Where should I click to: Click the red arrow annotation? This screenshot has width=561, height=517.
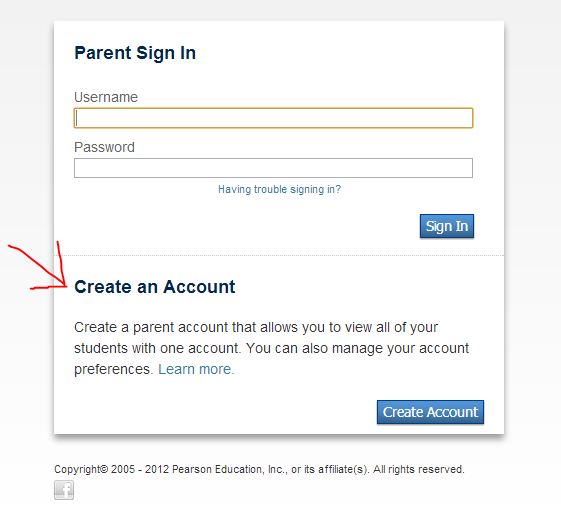point(39,266)
